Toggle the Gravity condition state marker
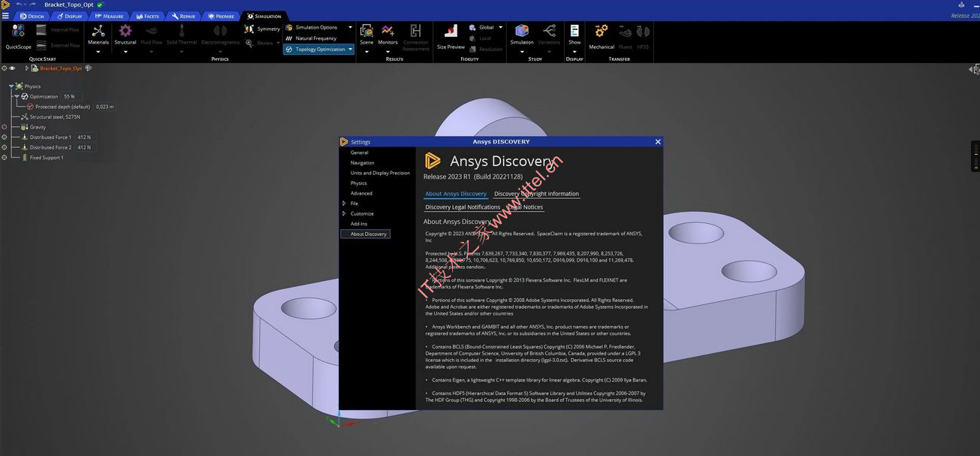Image resolution: width=980 pixels, height=456 pixels. coord(5,127)
